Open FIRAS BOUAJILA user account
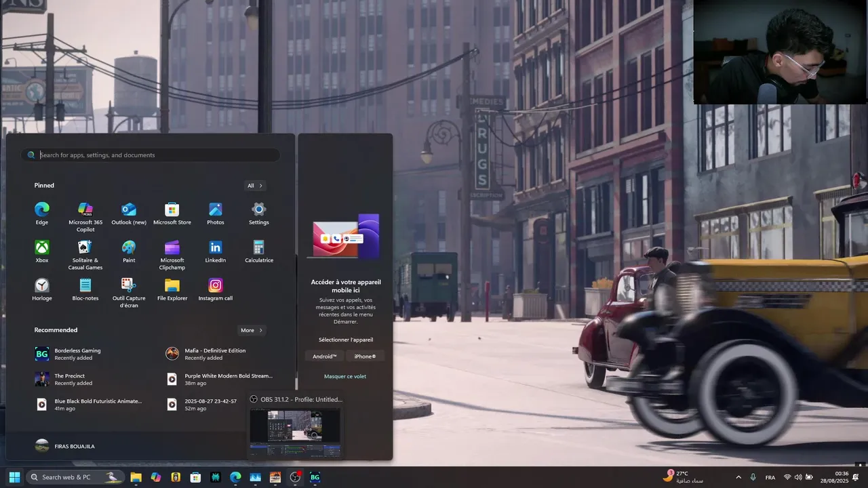 point(65,446)
